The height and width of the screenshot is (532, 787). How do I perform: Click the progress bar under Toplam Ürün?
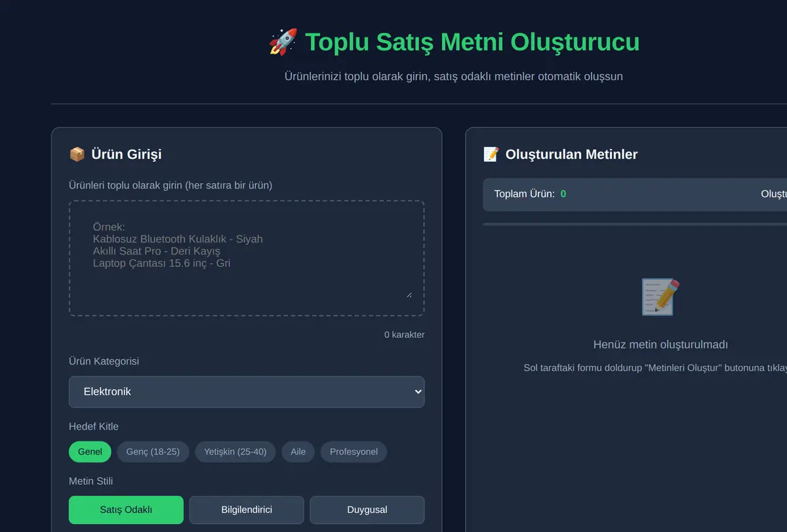(x=635, y=224)
